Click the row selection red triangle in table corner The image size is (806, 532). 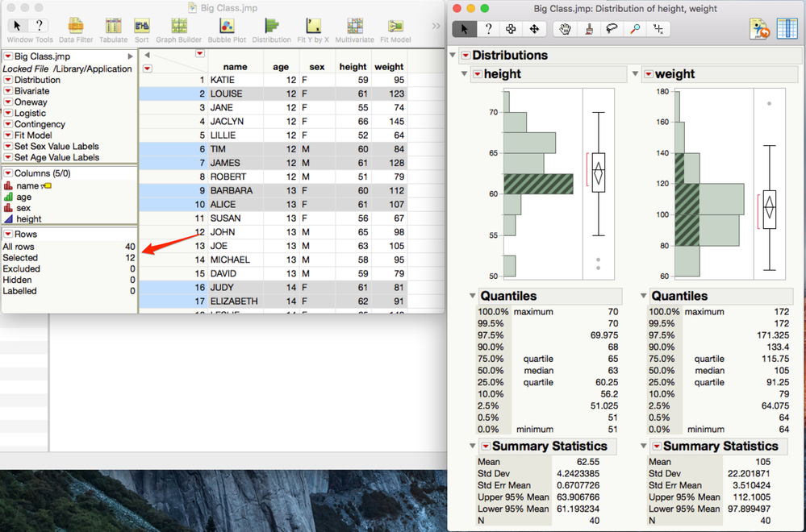(x=148, y=69)
